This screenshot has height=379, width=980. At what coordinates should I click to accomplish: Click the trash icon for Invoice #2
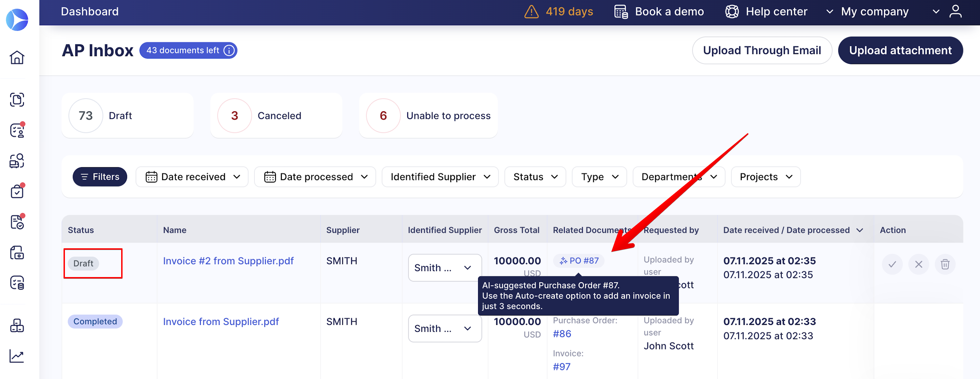[945, 264]
